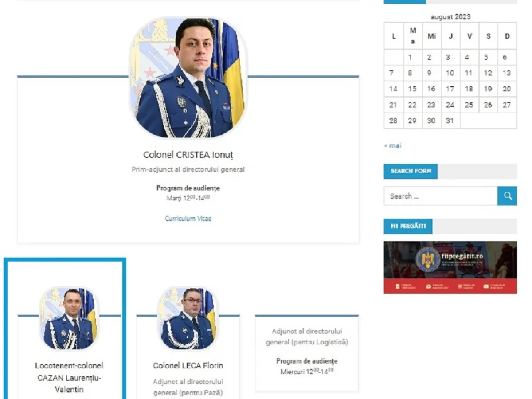Click the document icon in the red banner strip
Image resolution: width=532 pixels, height=399 pixels.
[x=398, y=286]
